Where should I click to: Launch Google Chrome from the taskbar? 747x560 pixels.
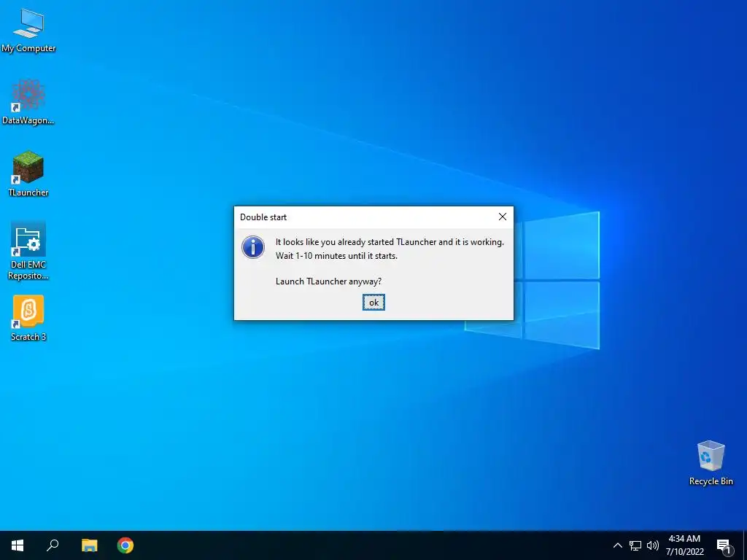point(125,545)
